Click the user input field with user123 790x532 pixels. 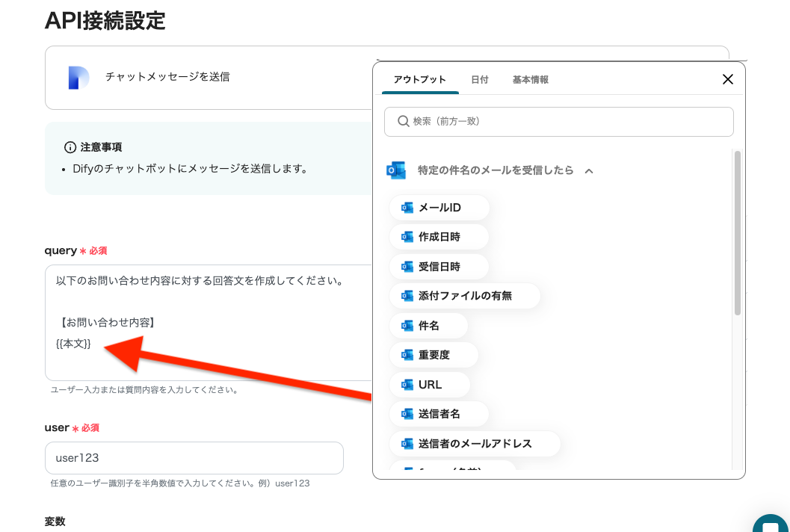(x=194, y=458)
